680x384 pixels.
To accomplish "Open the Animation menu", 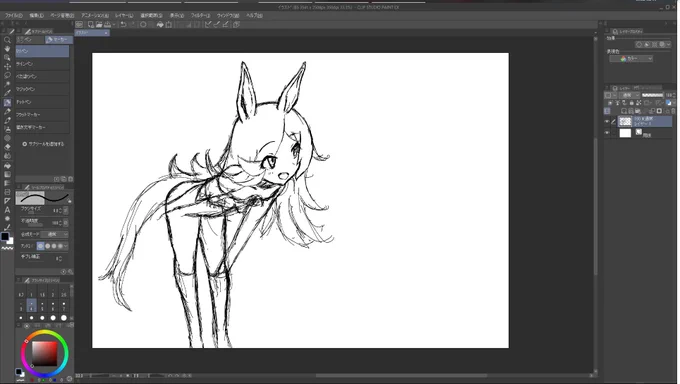I will 95,15.
